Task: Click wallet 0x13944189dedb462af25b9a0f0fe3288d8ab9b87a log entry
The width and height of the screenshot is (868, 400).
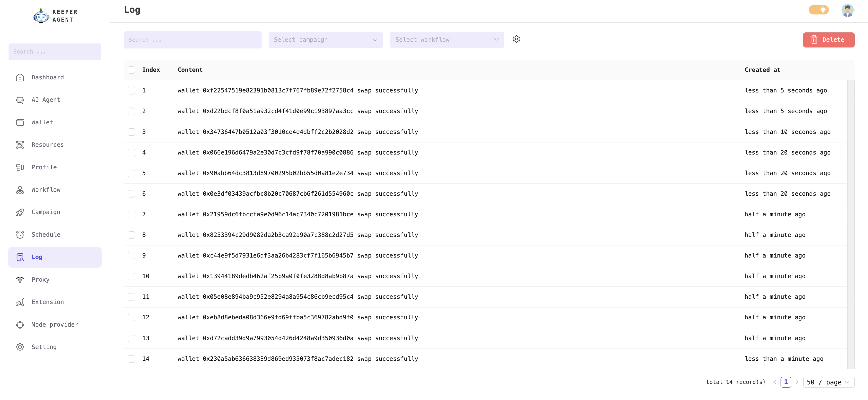Action: (298, 276)
